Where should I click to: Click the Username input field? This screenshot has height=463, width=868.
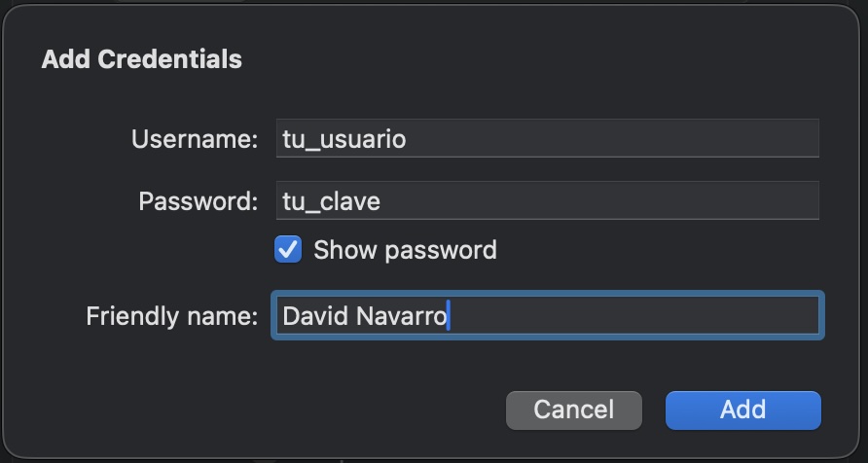[x=547, y=139]
